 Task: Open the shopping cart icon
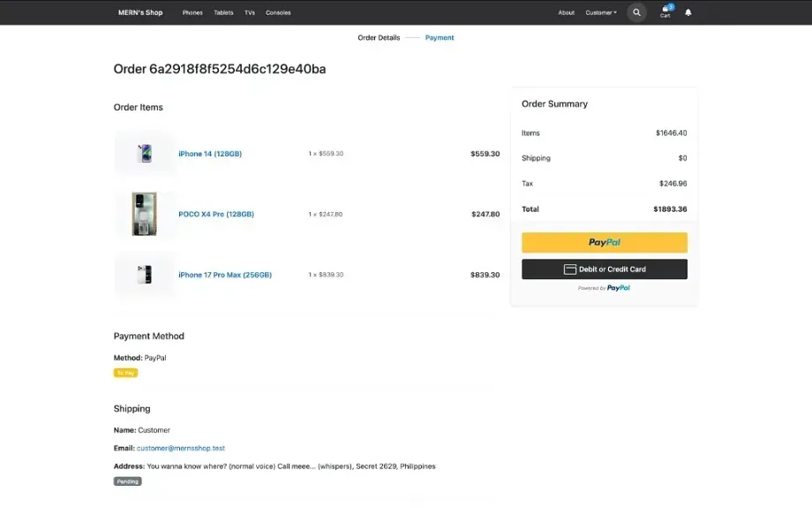(666, 11)
